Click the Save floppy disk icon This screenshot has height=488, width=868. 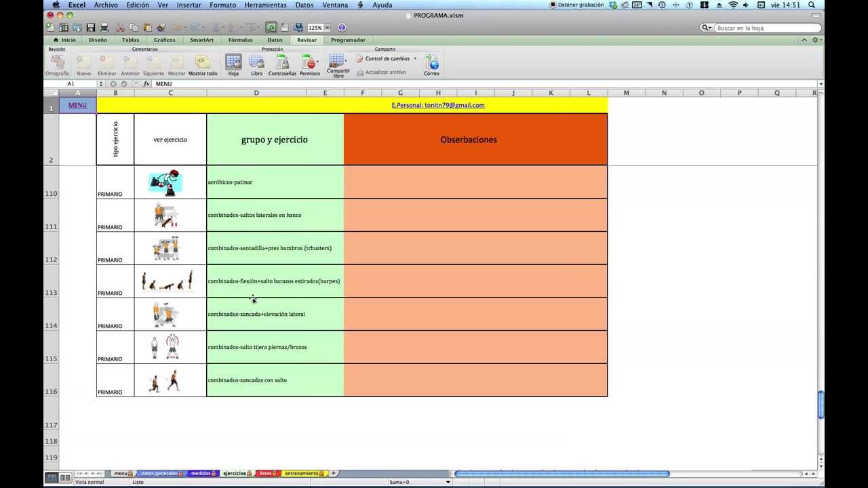(x=91, y=28)
